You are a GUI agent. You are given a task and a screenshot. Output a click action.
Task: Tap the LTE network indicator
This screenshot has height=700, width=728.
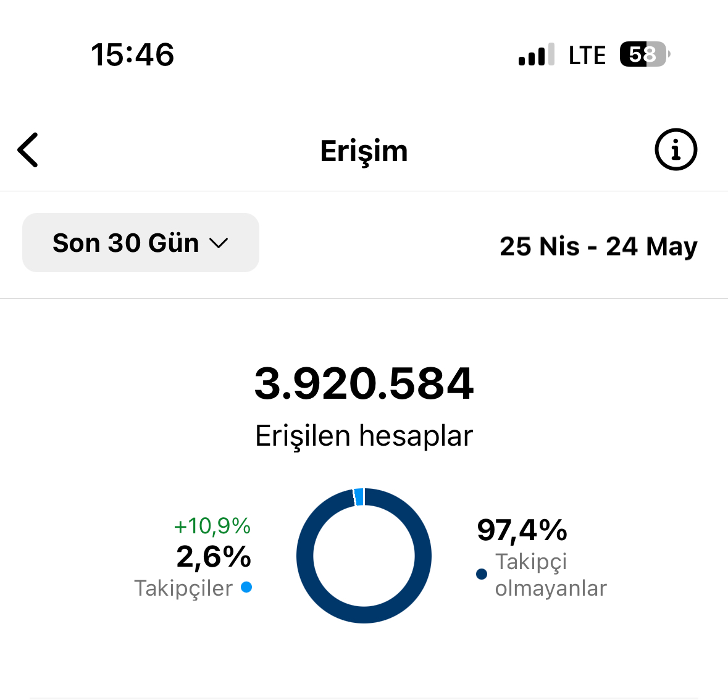click(587, 55)
